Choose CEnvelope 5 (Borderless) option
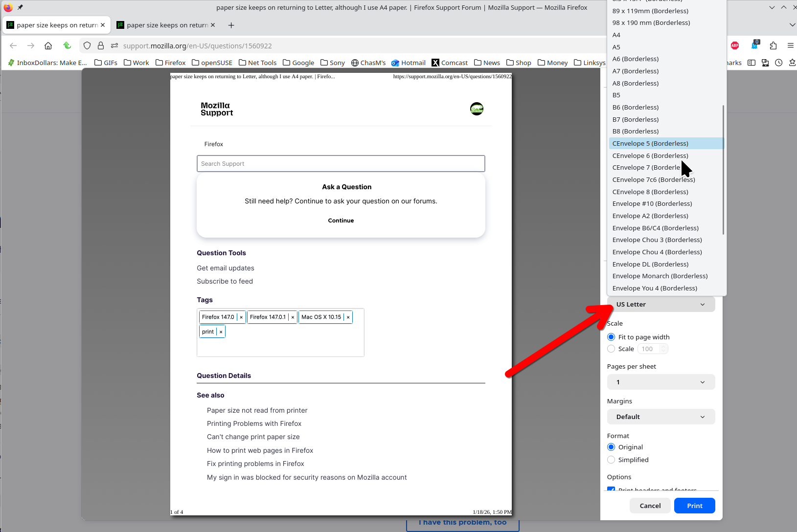 coord(666,143)
